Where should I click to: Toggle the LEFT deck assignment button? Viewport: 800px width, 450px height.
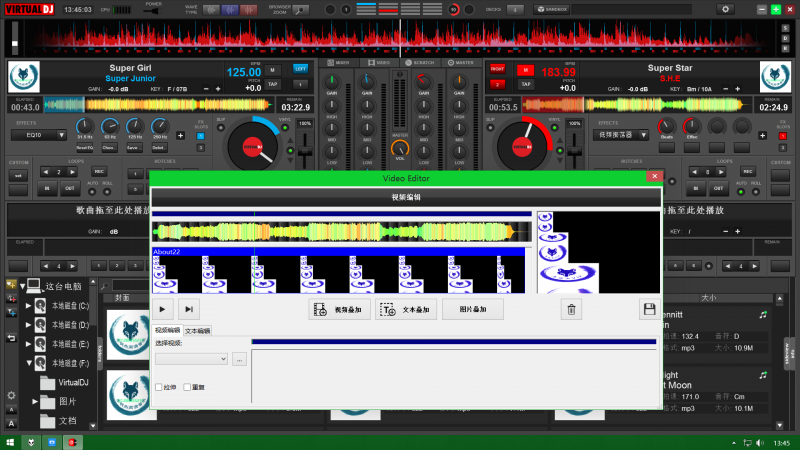click(x=301, y=68)
